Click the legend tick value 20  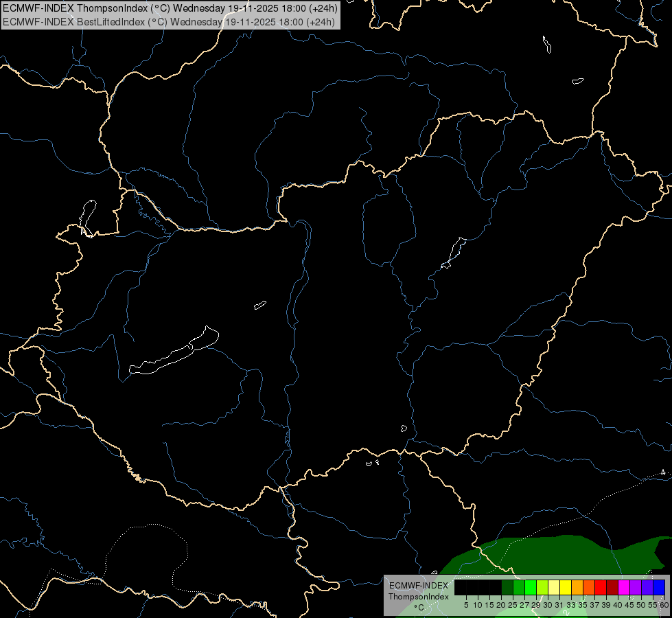pos(501,605)
